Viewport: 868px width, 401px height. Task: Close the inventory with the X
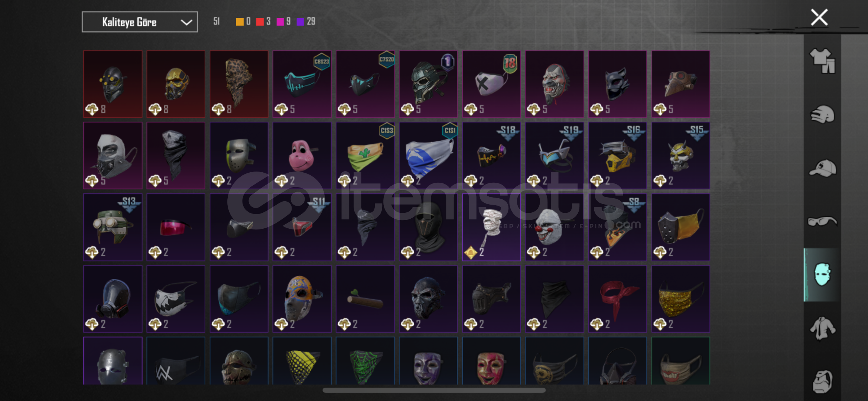point(819,17)
